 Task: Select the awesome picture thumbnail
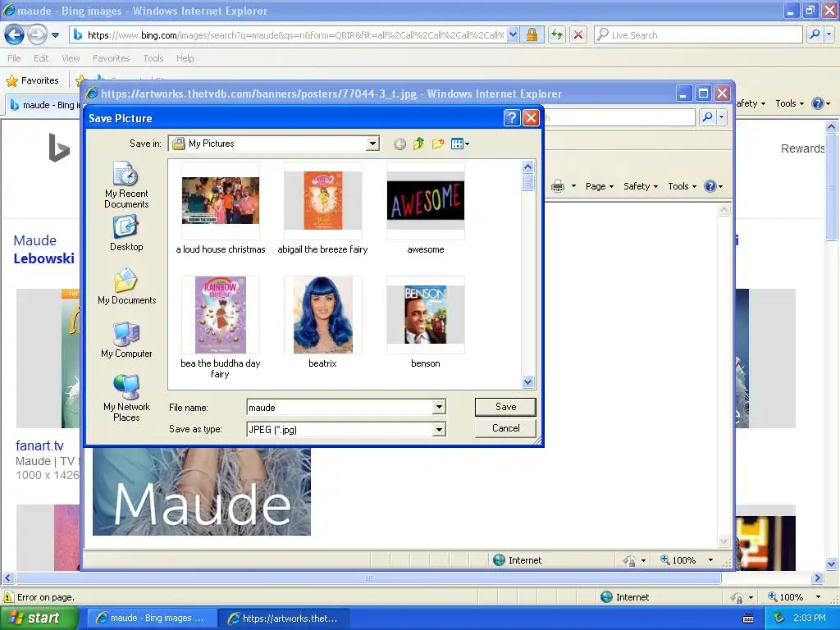(426, 209)
